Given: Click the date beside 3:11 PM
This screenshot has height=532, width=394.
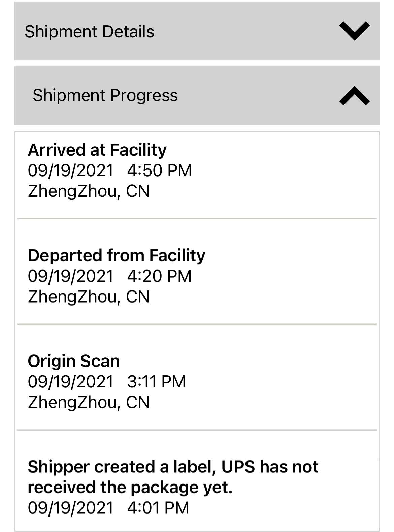Looking at the screenshot, I should 71,382.
